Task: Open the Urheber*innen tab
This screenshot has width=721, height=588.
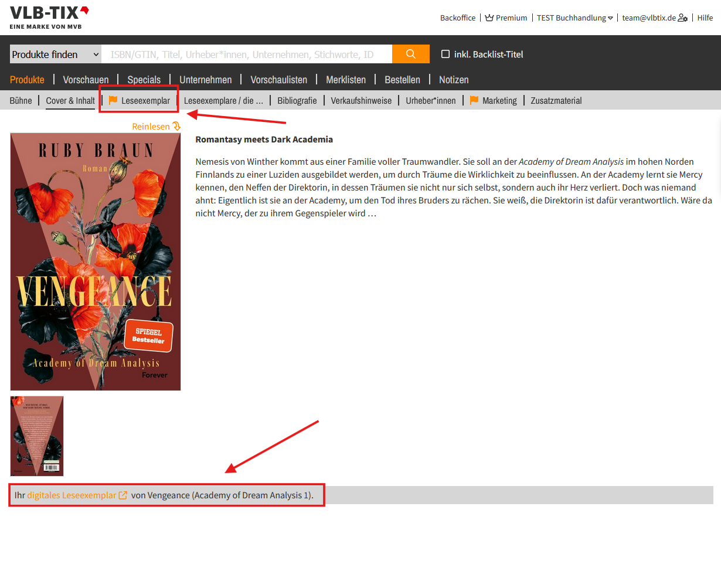Action: tap(431, 101)
